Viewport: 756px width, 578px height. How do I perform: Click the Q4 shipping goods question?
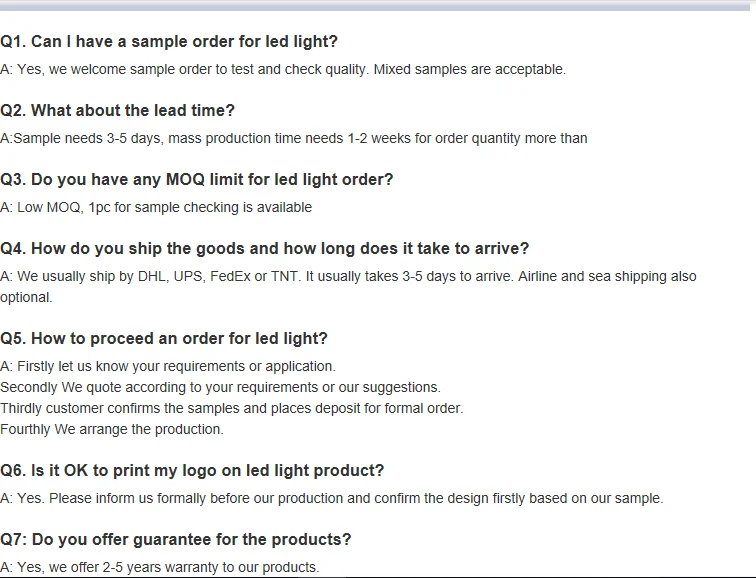click(265, 248)
